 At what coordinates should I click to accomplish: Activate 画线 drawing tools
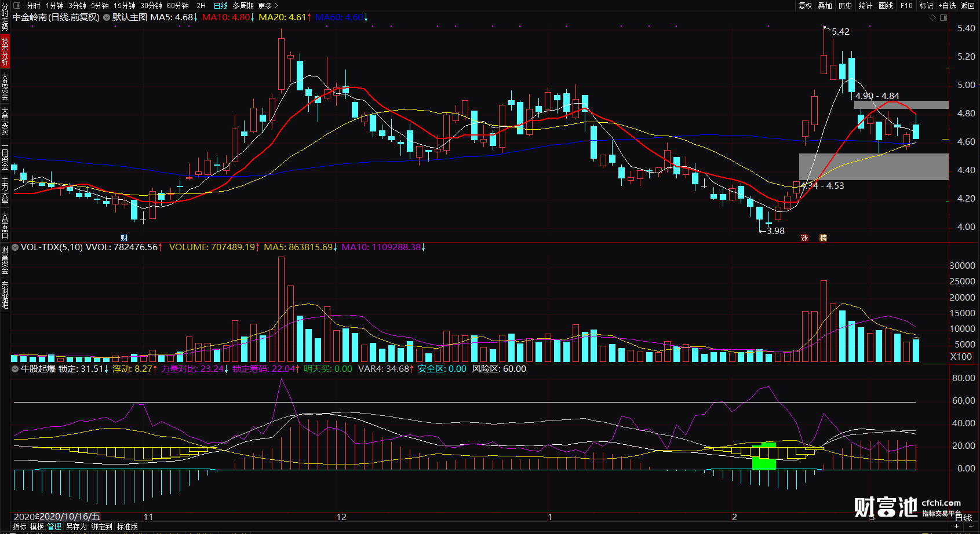pyautogui.click(x=886, y=6)
